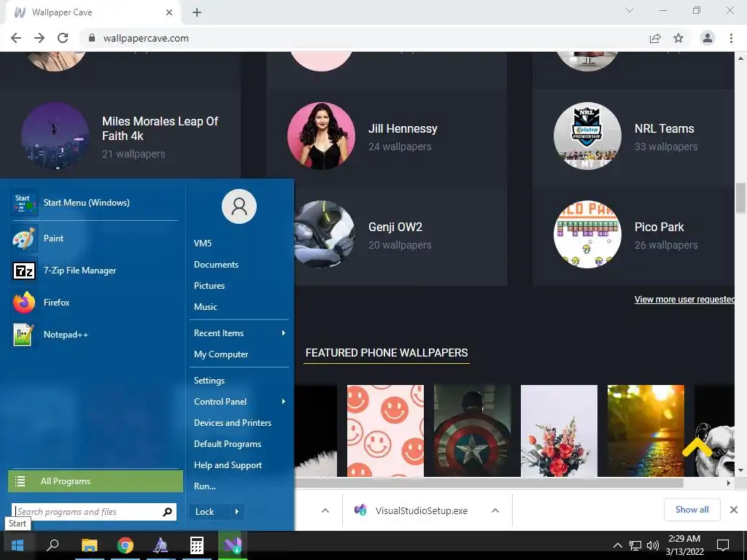Image resolution: width=747 pixels, height=560 pixels.
Task: Share this page using the share icon
Action: pyautogui.click(x=655, y=38)
